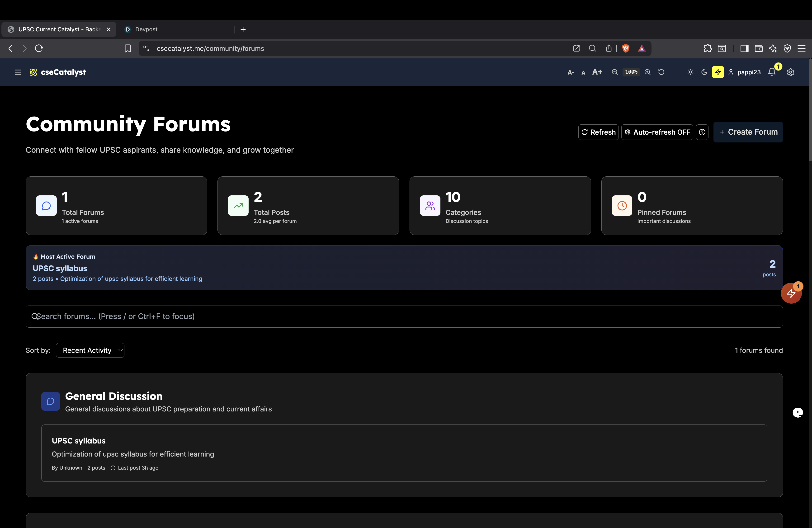Reset zoom with the circular arrow icon
This screenshot has height=528, width=812.
[x=661, y=72]
